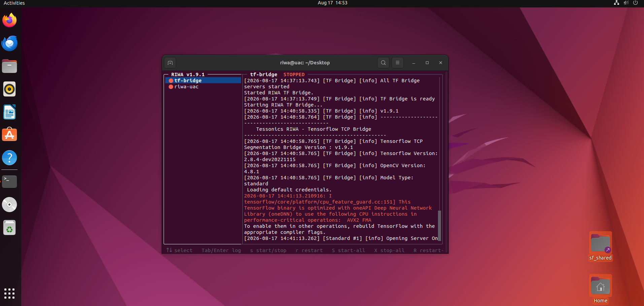Click the STOPPED status label
Image resolution: width=644 pixels, height=306 pixels.
pos(294,74)
